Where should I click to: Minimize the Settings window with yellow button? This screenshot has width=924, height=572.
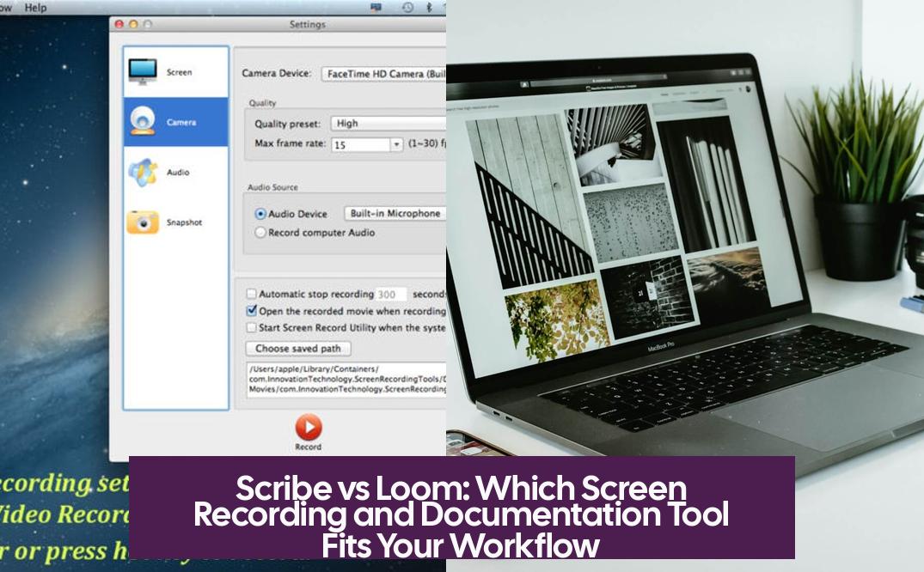133,24
